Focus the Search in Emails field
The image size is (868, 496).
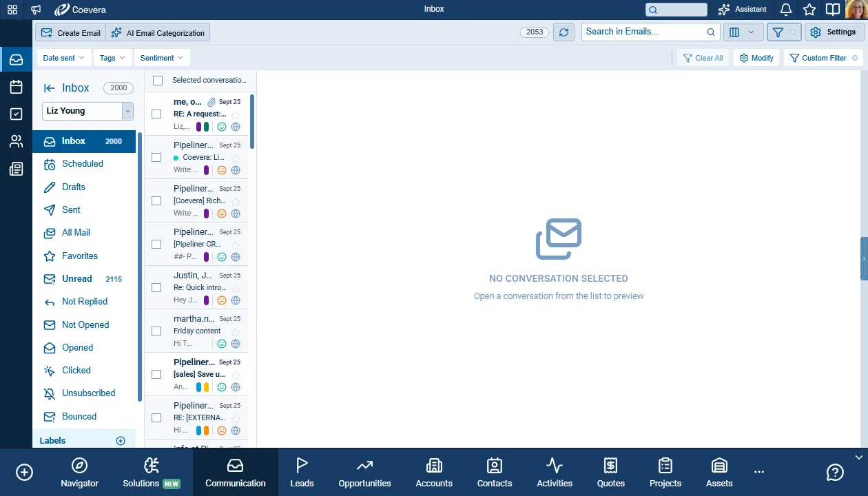point(650,32)
